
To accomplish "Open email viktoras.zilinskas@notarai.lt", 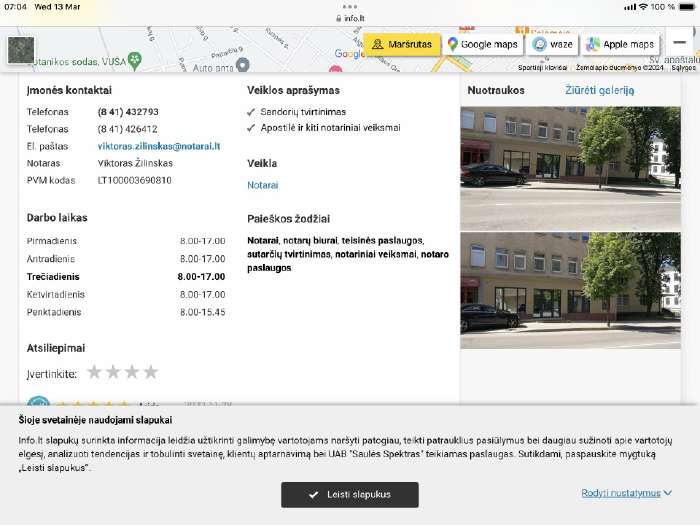I will pos(158,146).
